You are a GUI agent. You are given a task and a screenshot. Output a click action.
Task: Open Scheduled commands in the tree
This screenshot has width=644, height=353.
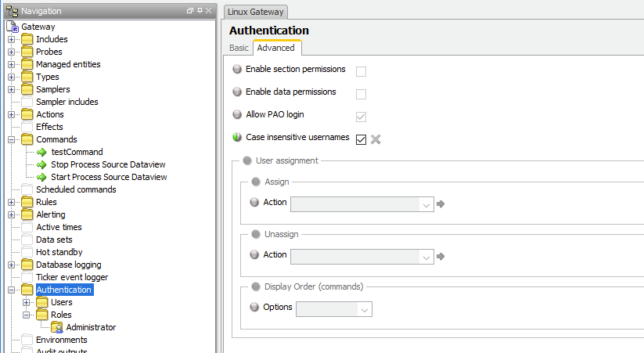[x=76, y=189]
